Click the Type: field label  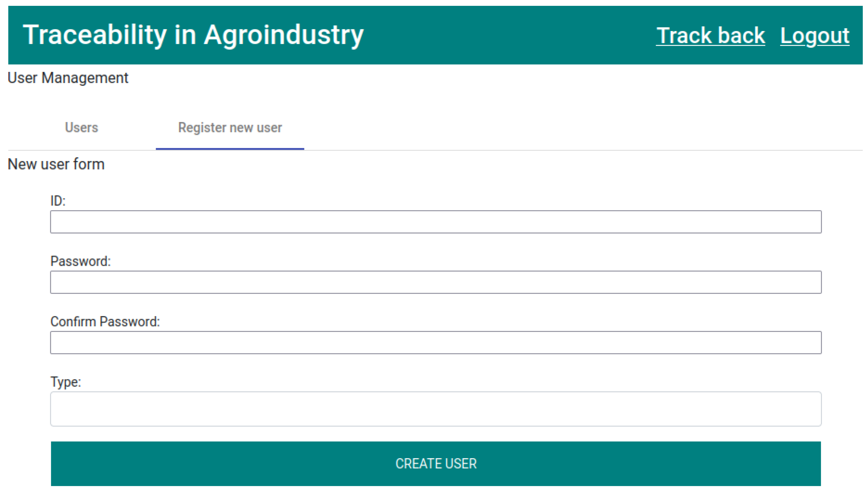click(x=66, y=382)
